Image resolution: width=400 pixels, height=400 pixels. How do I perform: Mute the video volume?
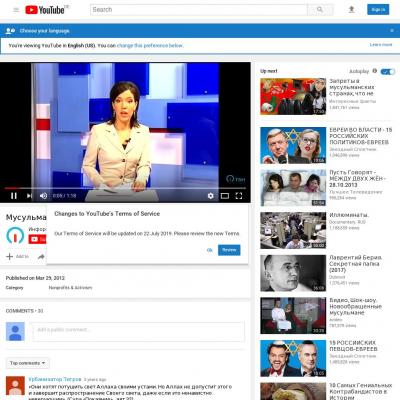pos(43,196)
